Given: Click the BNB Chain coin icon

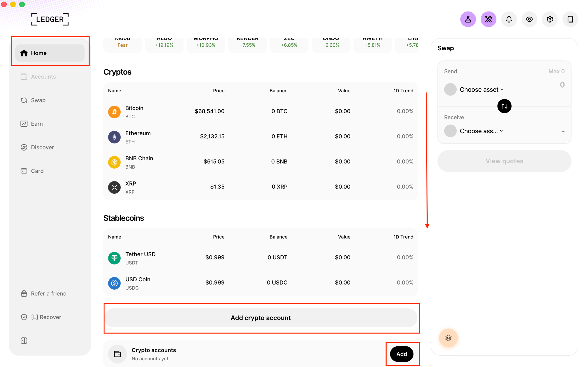Looking at the screenshot, I should [x=114, y=162].
